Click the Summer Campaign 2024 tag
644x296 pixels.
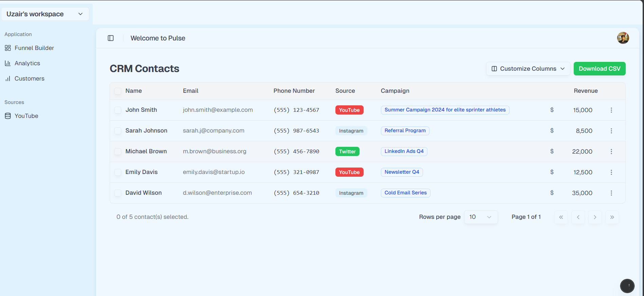coord(445,110)
